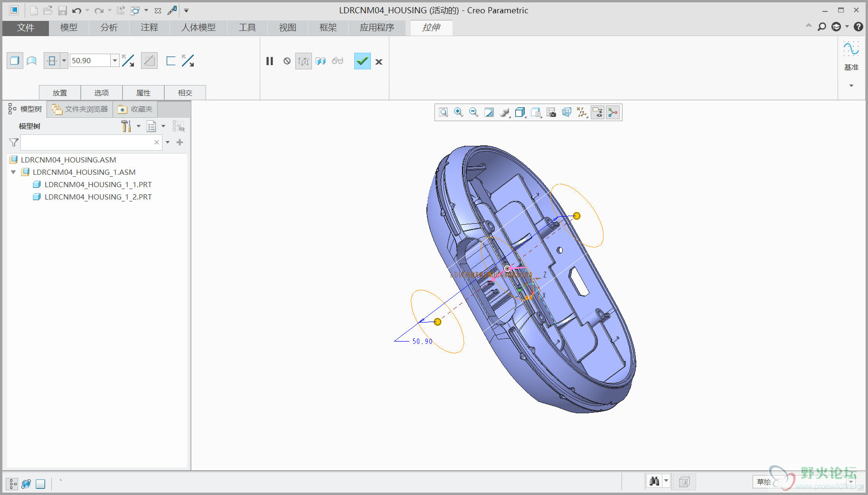Switch to the 分析 ribbon tab
The image size is (868, 495).
109,28
